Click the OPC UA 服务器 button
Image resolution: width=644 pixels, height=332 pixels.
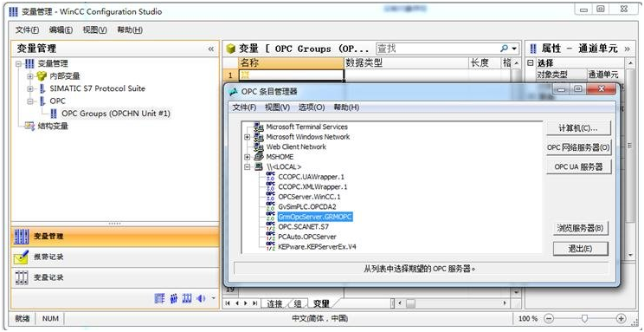point(579,167)
